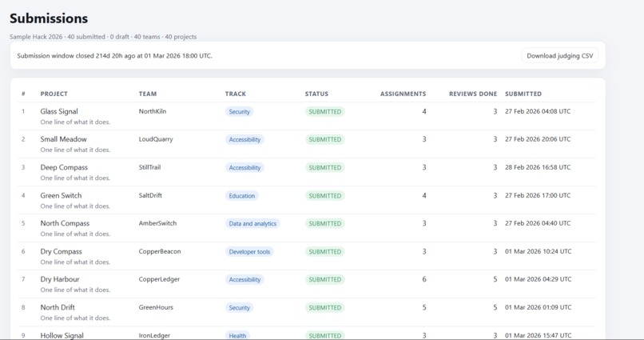Viewport: 644px width, 340px height.
Task: Select team name StillTrail
Action: [x=149, y=167]
